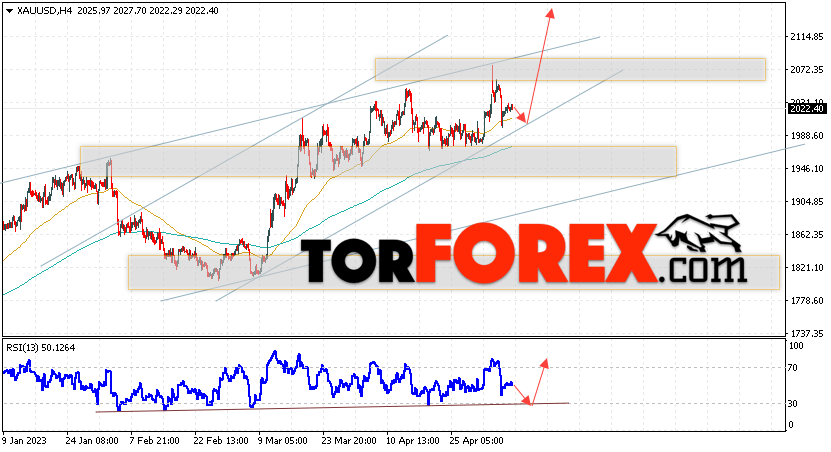Viewport: 831px width, 452px height.
Task: Select the XAUUSD,H4 symbol label
Action: (x=45, y=11)
